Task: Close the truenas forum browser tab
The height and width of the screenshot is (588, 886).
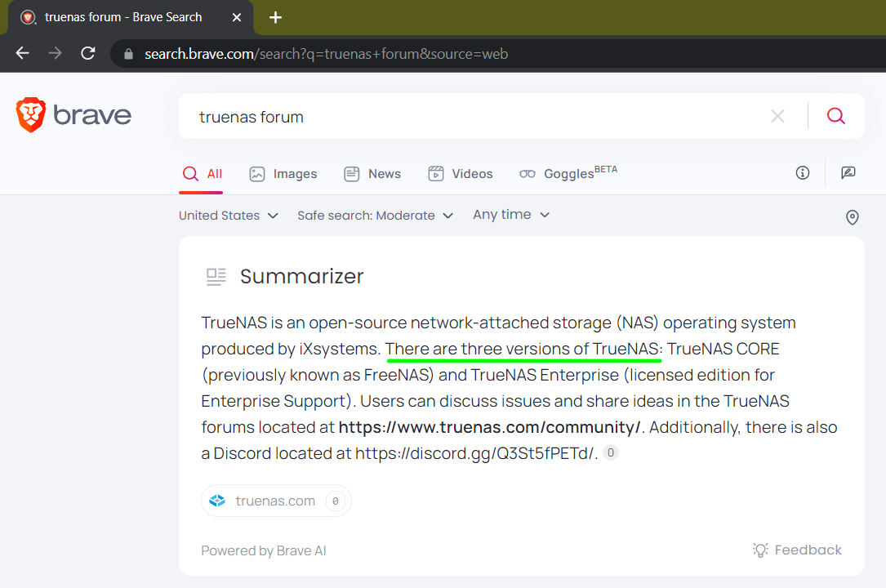Action: [x=237, y=17]
